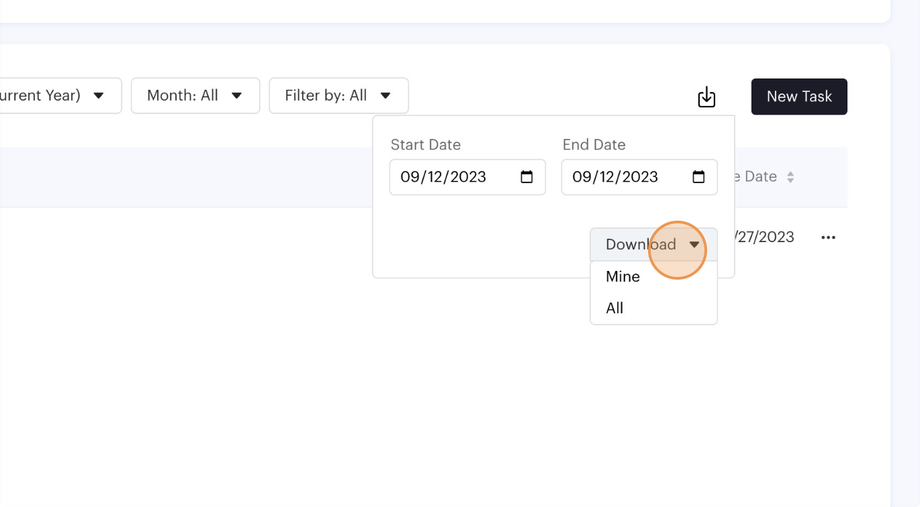Click the arrow beside Filter by: All
Image resolution: width=920 pixels, height=507 pixels.
(386, 96)
